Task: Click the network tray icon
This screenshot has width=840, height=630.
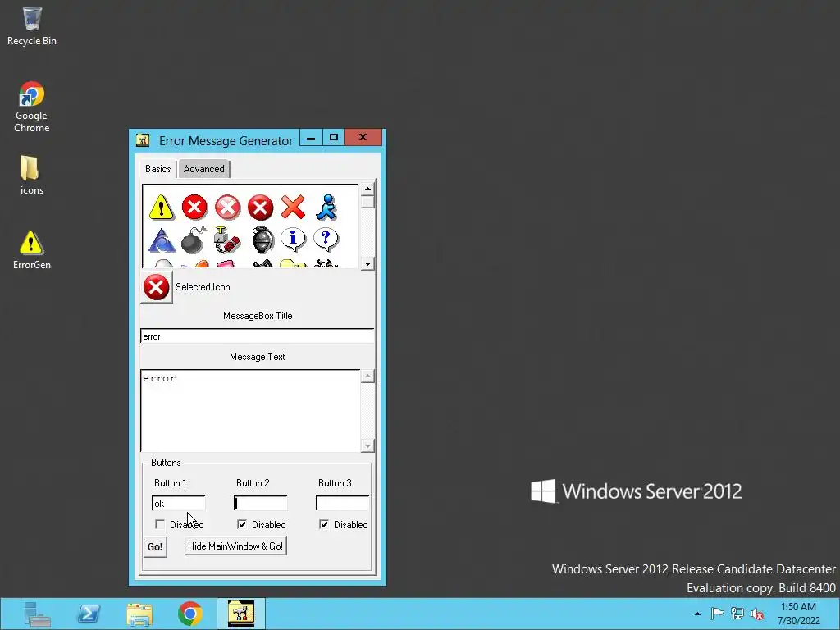Action: (737, 614)
